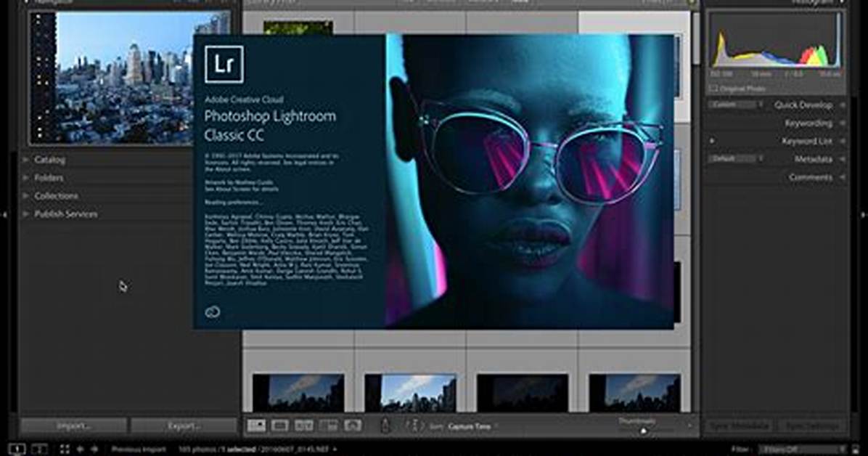868x456 pixels.
Task: Toggle the Original Photo checkbox under histogram
Action: [x=713, y=88]
